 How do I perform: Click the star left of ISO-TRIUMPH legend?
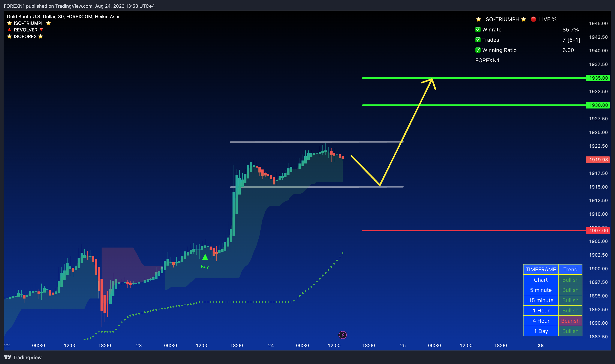pyautogui.click(x=9, y=23)
